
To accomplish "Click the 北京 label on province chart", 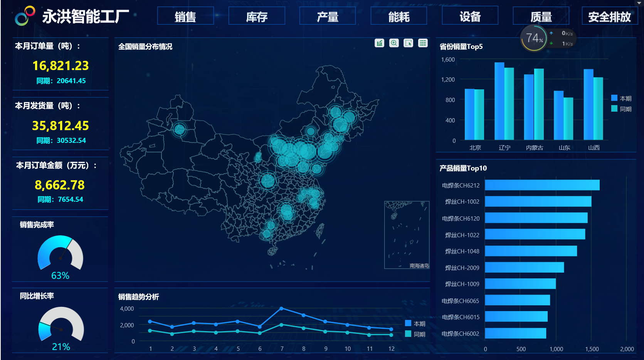I will tap(475, 148).
